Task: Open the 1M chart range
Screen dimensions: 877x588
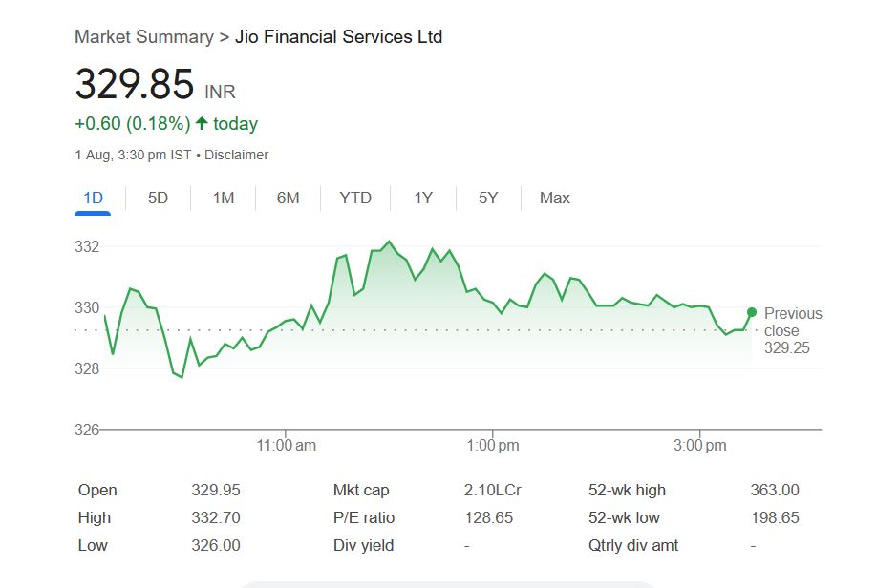Action: (223, 198)
